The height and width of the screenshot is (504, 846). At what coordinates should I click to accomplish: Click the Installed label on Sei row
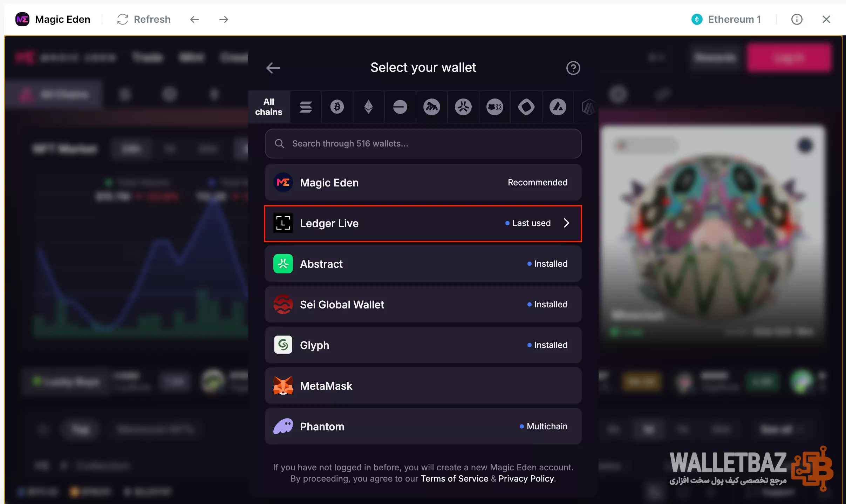click(551, 305)
